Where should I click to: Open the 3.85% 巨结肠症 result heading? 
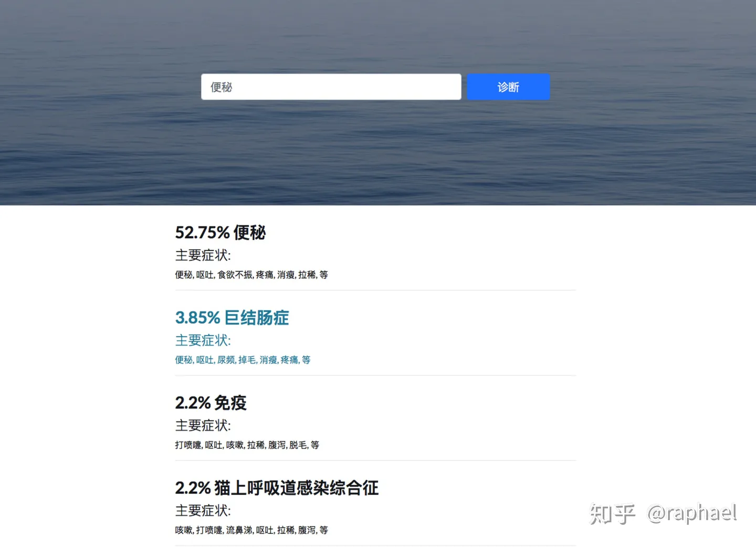coord(232,318)
